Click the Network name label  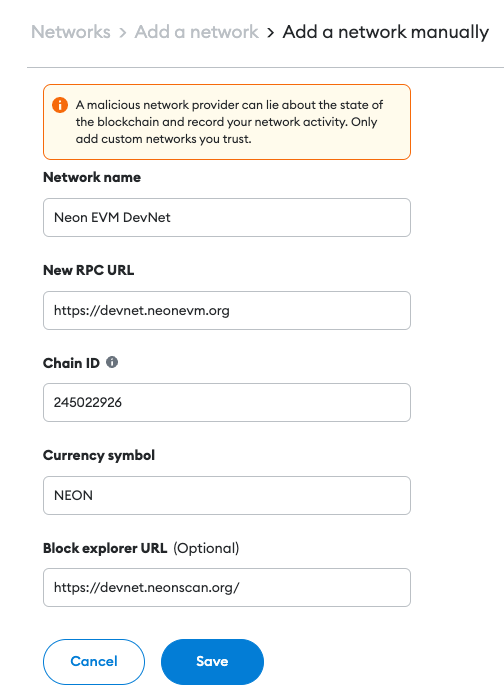(92, 177)
